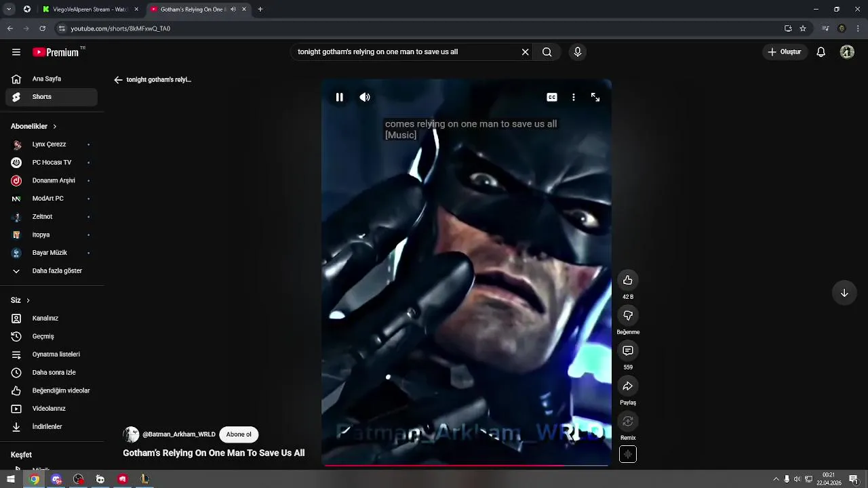
Task: Open the @Batman_Arkham_WRLD channel link
Action: click(179, 434)
